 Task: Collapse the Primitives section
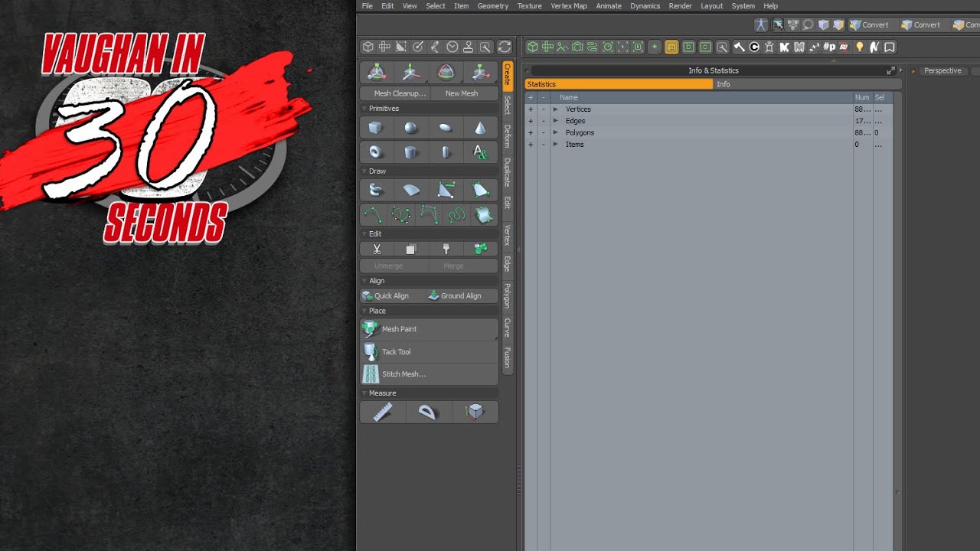[x=364, y=109]
